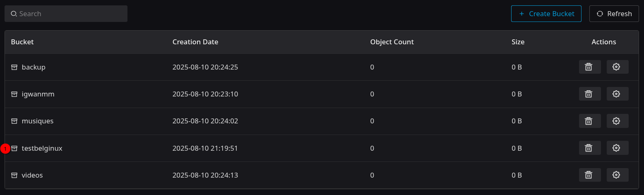This screenshot has width=644, height=195.
Task: Sort by Size column header
Action: tap(518, 42)
